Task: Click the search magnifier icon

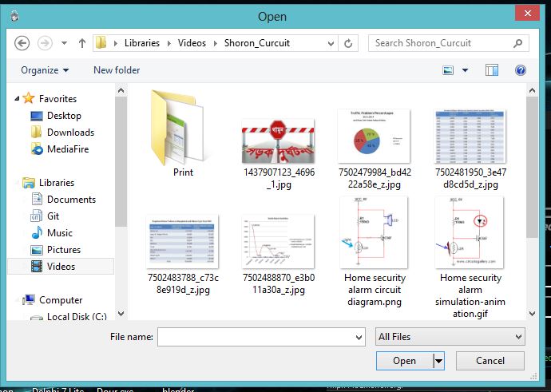Action: 517,43
